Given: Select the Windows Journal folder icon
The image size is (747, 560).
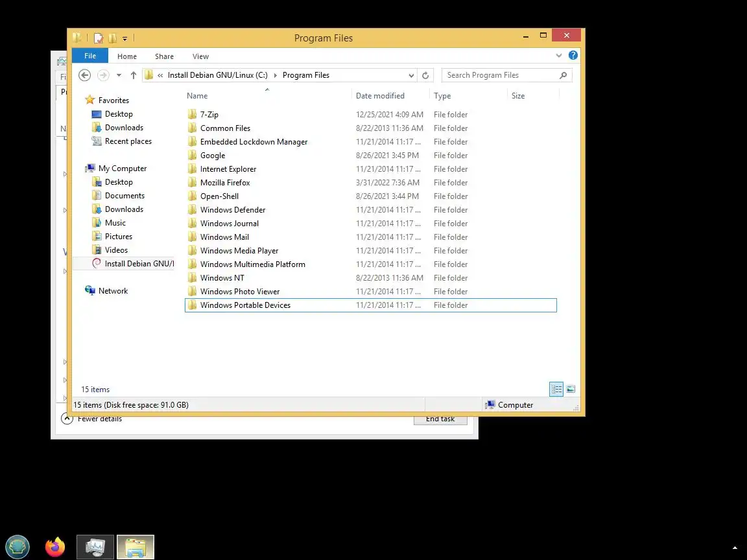Looking at the screenshot, I should click(192, 224).
